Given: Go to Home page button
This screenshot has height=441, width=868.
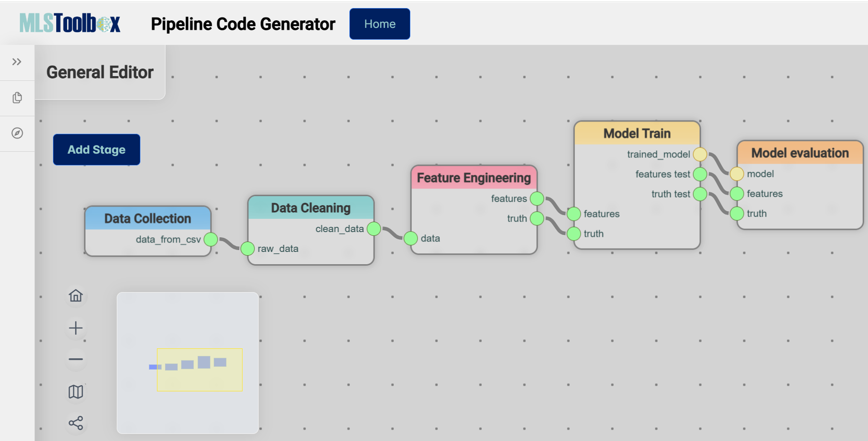Looking at the screenshot, I should pyautogui.click(x=380, y=24).
